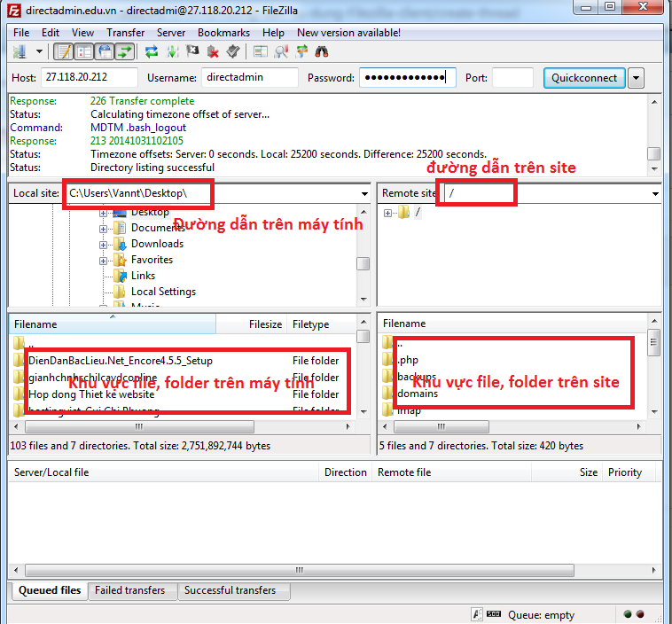Open the Remote site path dropdown

pos(655,194)
